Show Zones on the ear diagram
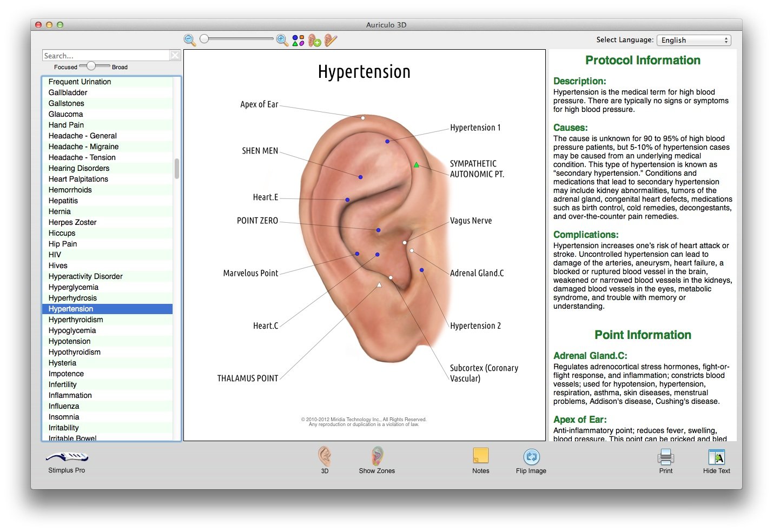Image resolution: width=773 pixels, height=532 pixels. coord(377,458)
